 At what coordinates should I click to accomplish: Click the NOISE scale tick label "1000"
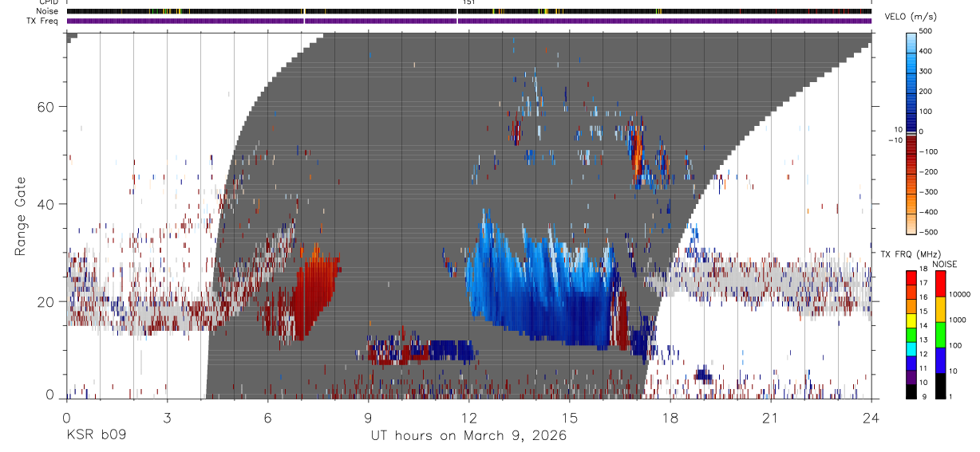[958, 320]
